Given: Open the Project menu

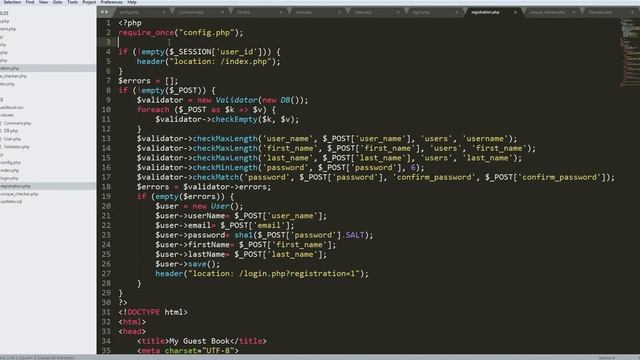Looking at the screenshot, I should click(89, 2).
